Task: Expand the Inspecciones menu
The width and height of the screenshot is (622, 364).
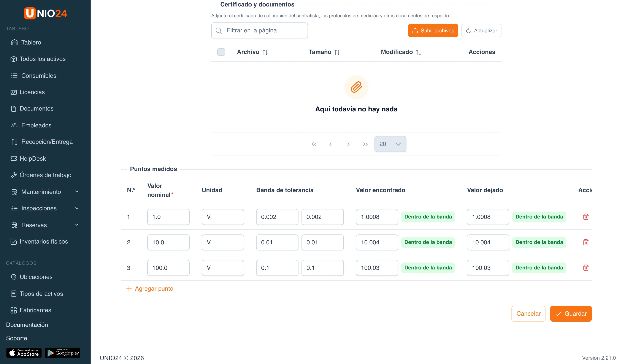Action: click(x=45, y=208)
